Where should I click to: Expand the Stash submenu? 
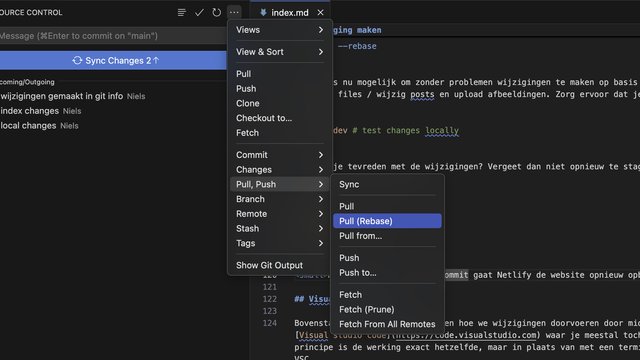tap(280, 228)
